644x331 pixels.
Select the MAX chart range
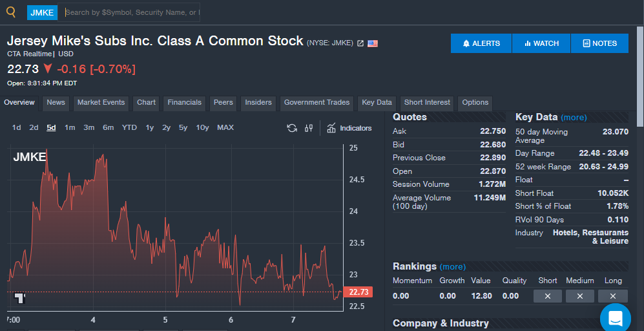225,128
